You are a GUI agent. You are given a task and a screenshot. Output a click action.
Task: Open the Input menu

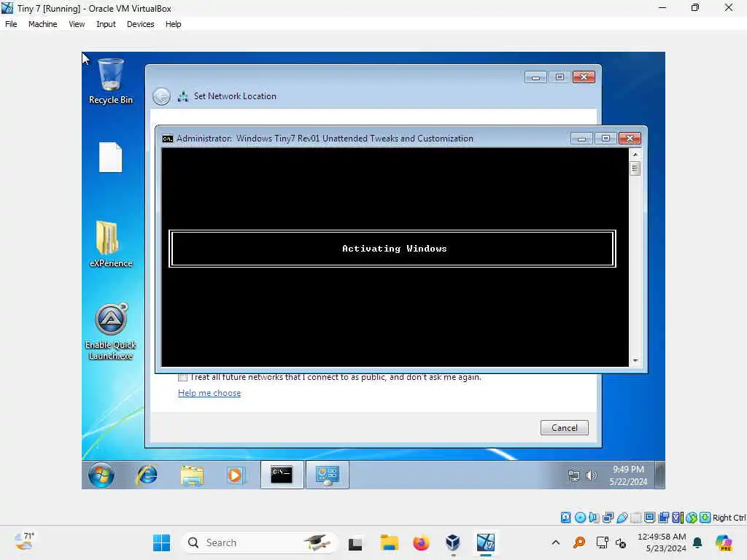click(106, 24)
